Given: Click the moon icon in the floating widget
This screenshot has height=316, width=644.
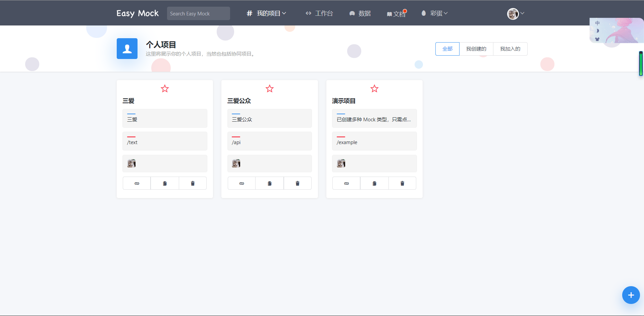Looking at the screenshot, I should coord(597,31).
